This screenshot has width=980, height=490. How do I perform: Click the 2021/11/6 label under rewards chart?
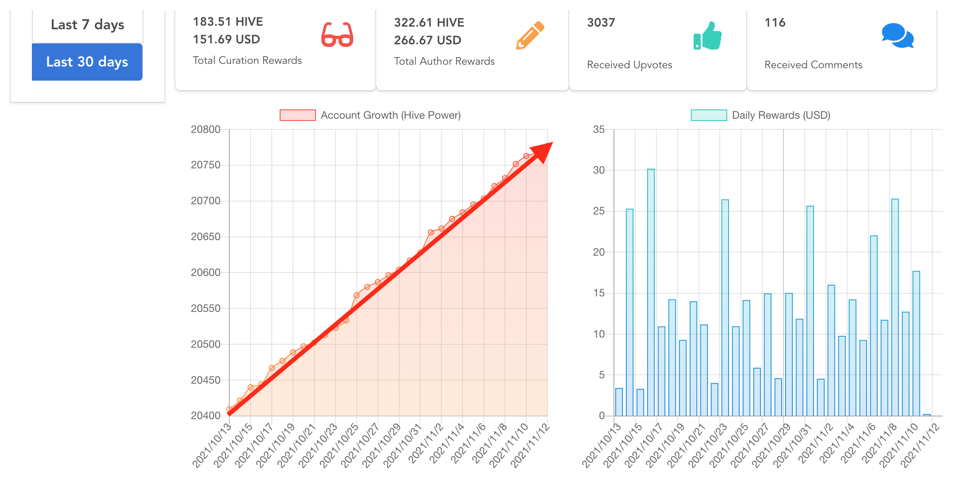(x=858, y=443)
